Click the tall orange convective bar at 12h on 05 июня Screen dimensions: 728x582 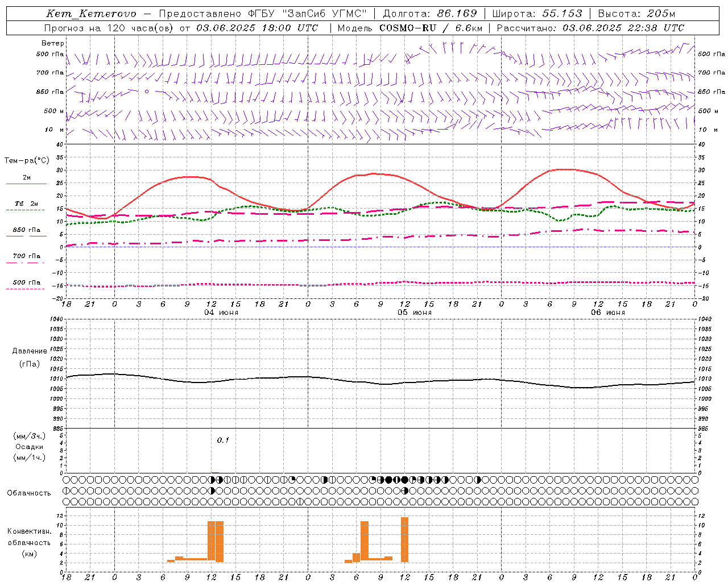tap(404, 540)
